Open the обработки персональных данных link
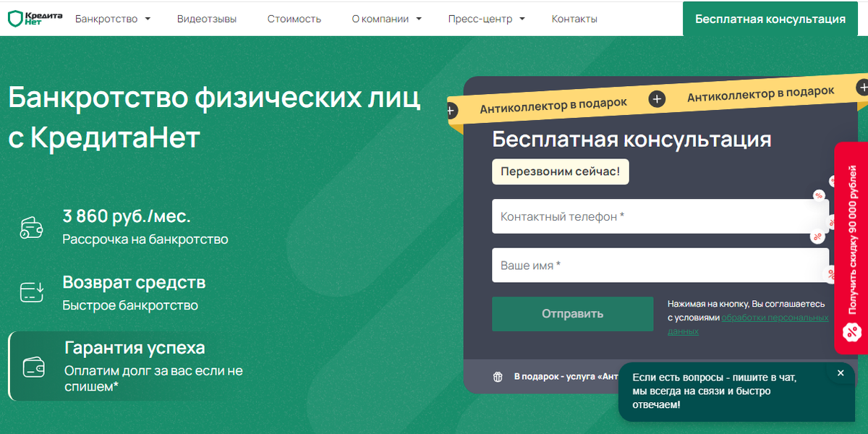 [x=748, y=324]
